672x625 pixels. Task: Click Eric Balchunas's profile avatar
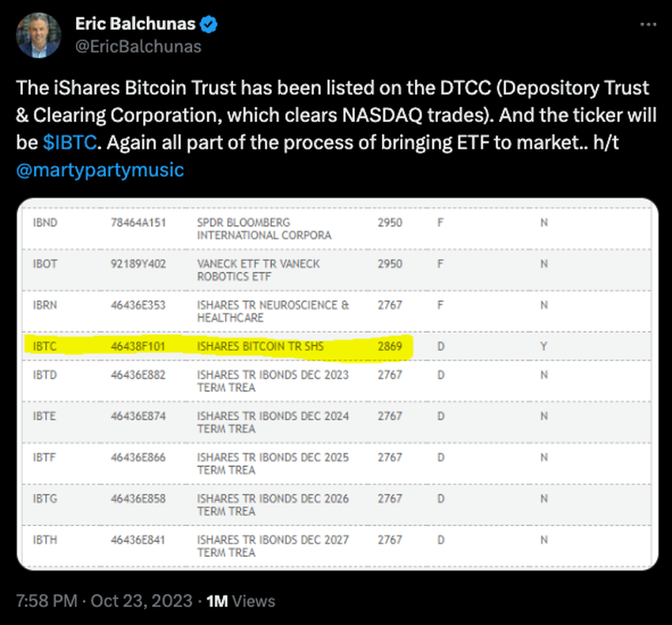pos(39,35)
